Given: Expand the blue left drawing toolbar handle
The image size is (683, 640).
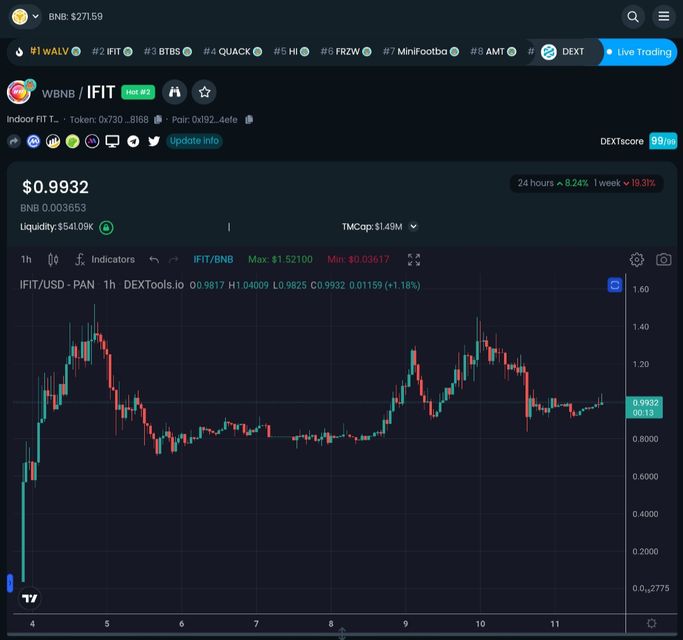Looking at the screenshot, I should coord(10,583).
